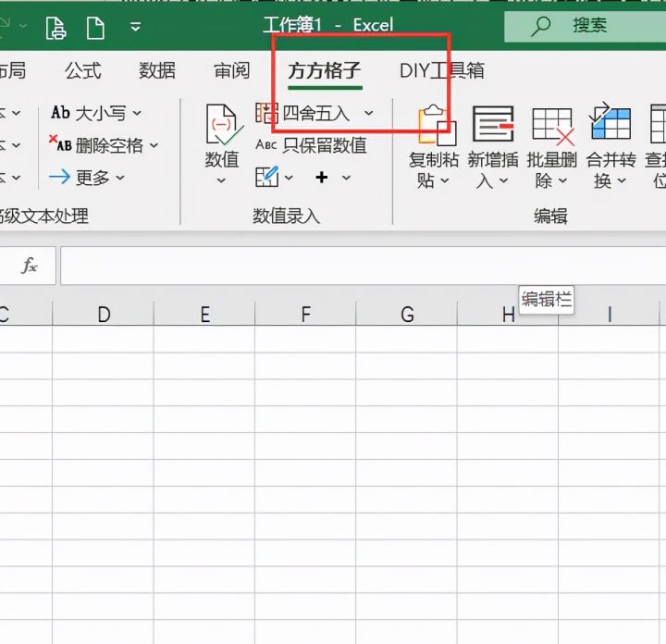This screenshot has width=666, height=644.
Task: Click the edit-cell pencil icon
Action: [x=266, y=177]
